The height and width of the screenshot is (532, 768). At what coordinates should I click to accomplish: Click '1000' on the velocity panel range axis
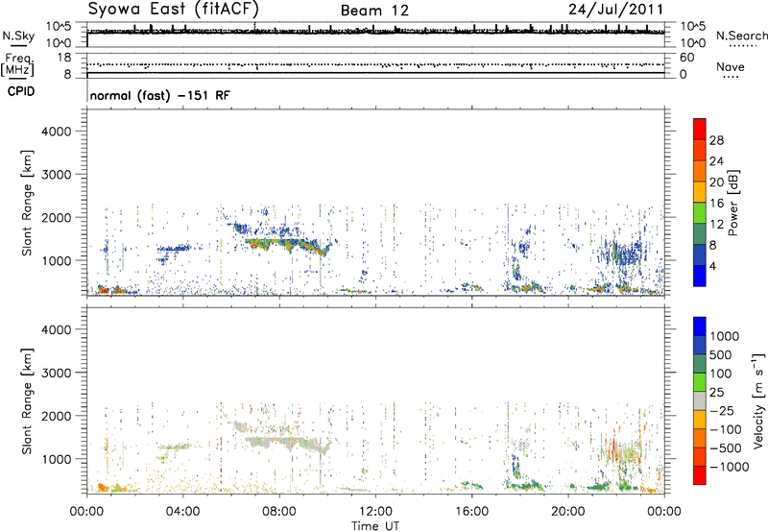[x=57, y=459]
